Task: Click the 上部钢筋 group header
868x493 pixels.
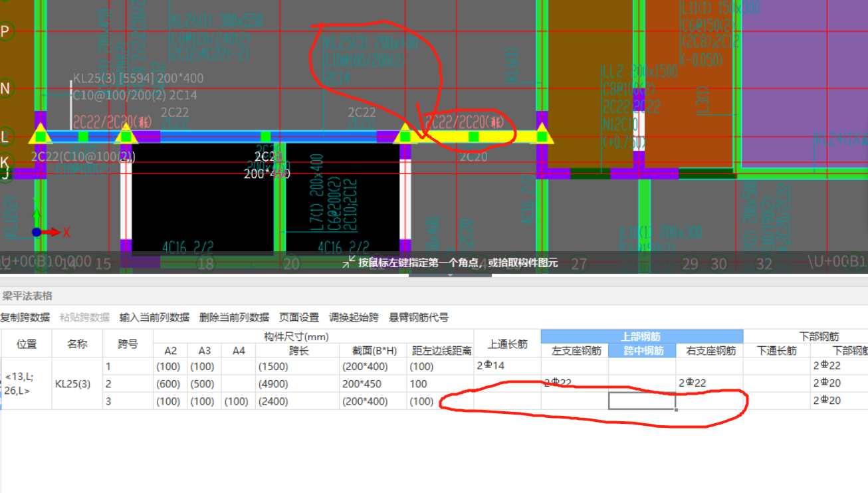Action: pyautogui.click(x=641, y=336)
